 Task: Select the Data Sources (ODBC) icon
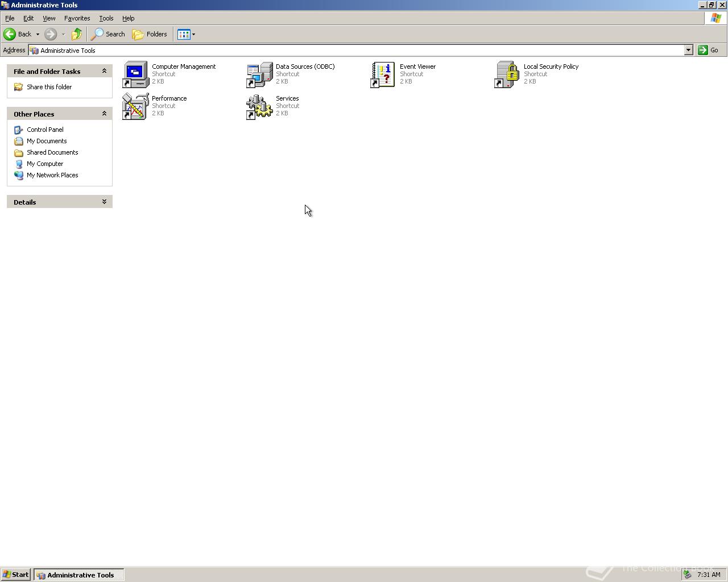[259, 74]
